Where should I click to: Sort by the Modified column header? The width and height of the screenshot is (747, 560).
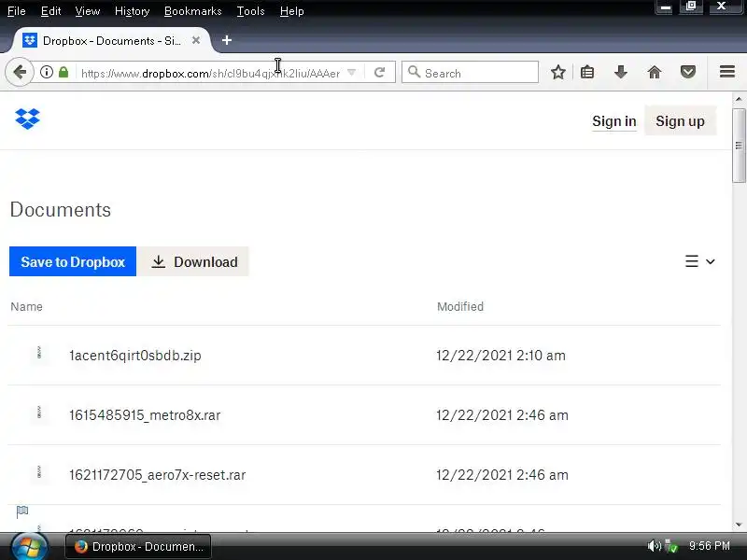tap(460, 307)
